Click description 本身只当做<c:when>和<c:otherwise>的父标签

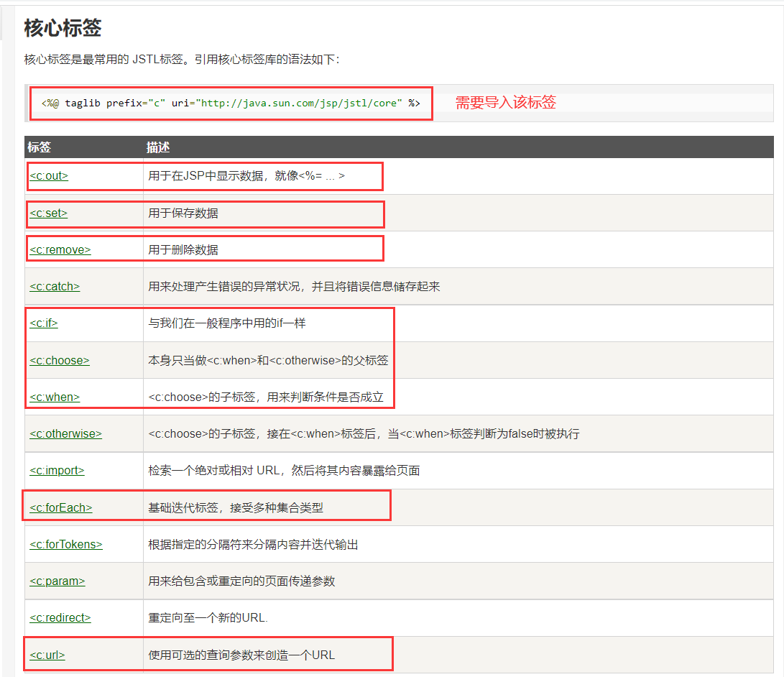[269, 361]
